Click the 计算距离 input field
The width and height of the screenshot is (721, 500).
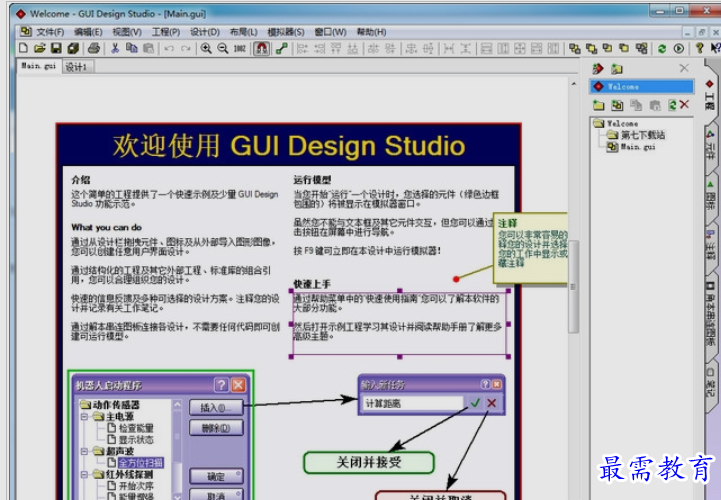[412, 403]
